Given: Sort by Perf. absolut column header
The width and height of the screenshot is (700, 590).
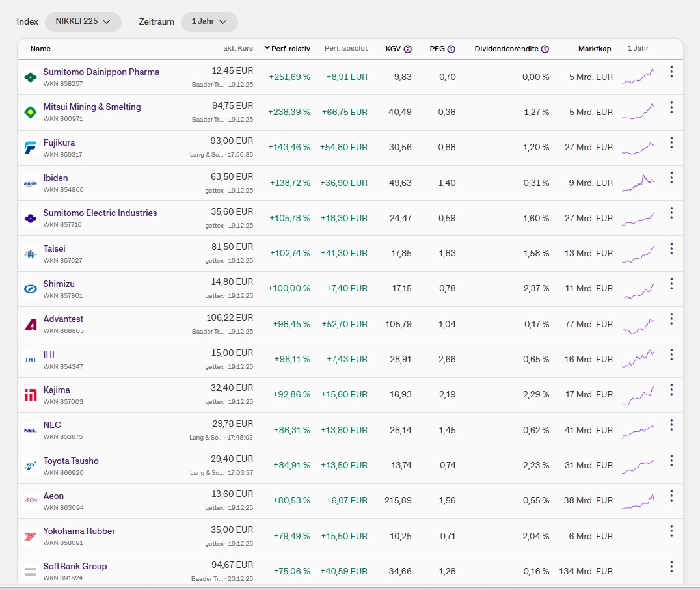Looking at the screenshot, I should [346, 49].
